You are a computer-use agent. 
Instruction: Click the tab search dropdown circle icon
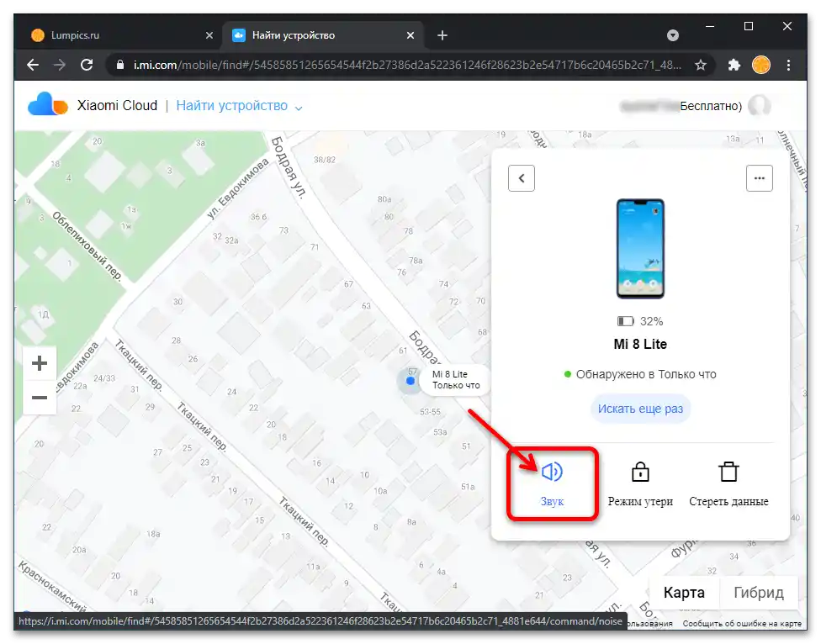(x=673, y=35)
